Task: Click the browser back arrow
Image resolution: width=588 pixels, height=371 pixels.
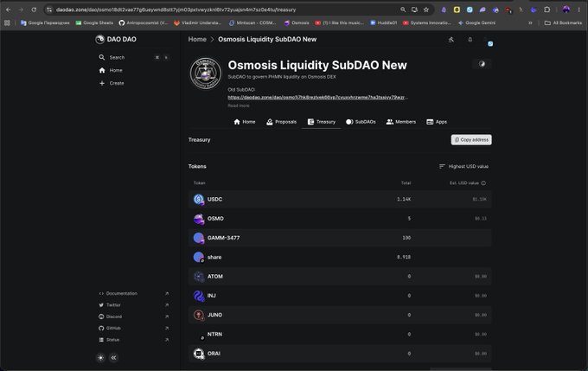Action: [x=9, y=10]
